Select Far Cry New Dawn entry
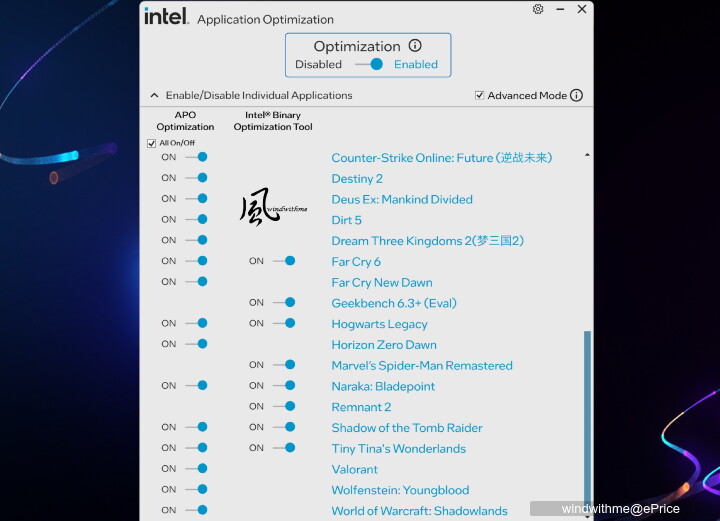The image size is (720, 521). [382, 282]
